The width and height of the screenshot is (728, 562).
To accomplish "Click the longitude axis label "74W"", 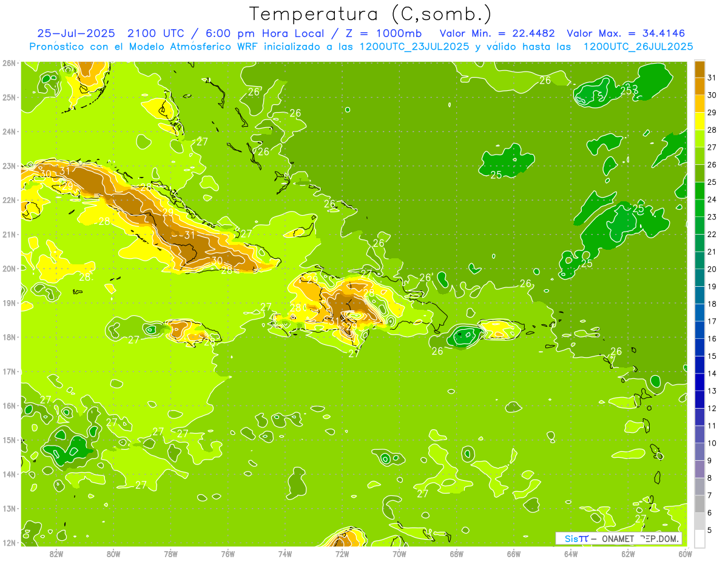I will coord(285,554).
